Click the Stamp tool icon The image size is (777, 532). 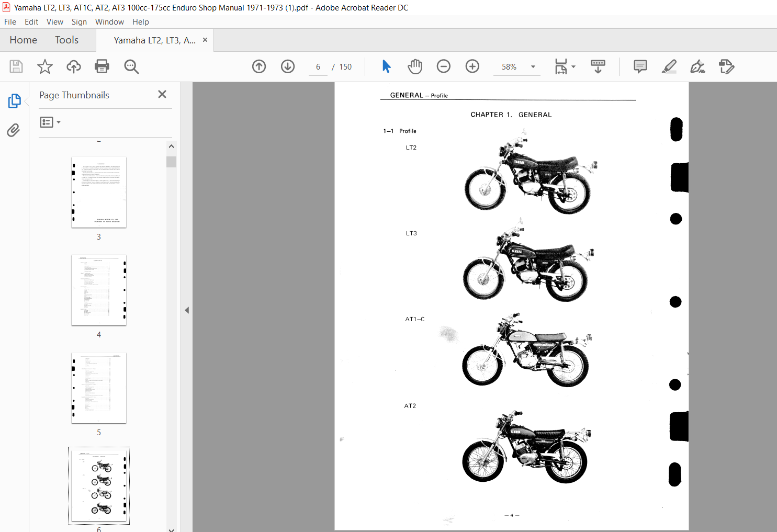pyautogui.click(x=727, y=66)
